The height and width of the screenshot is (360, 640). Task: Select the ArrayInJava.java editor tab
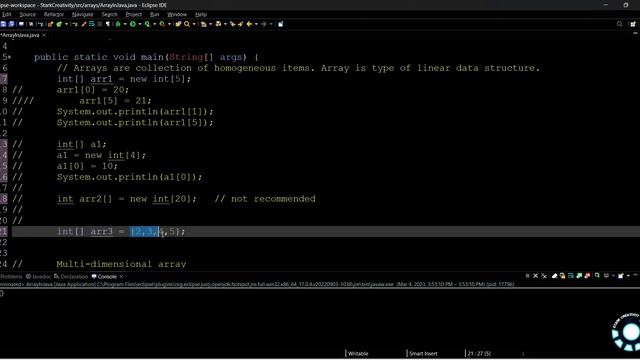click(x=20, y=35)
